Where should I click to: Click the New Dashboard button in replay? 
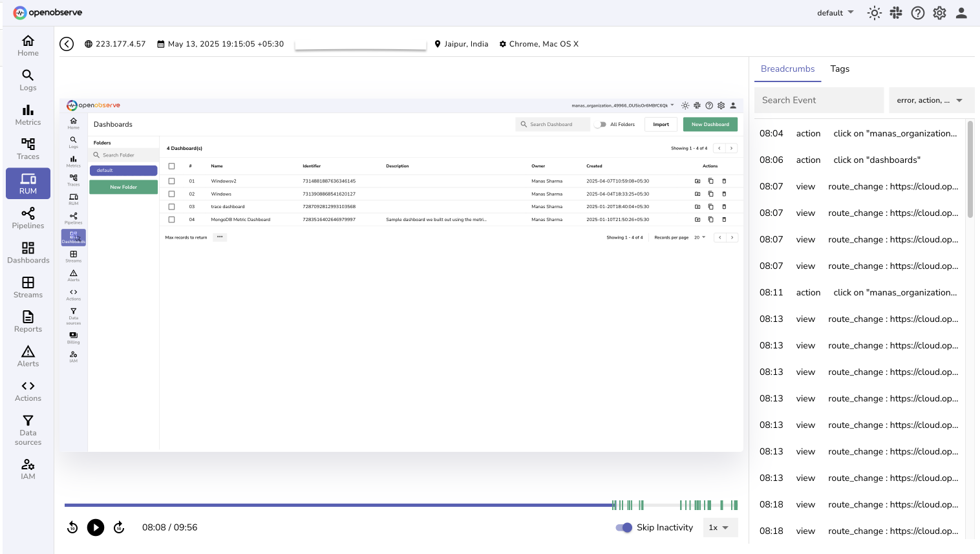tap(710, 124)
